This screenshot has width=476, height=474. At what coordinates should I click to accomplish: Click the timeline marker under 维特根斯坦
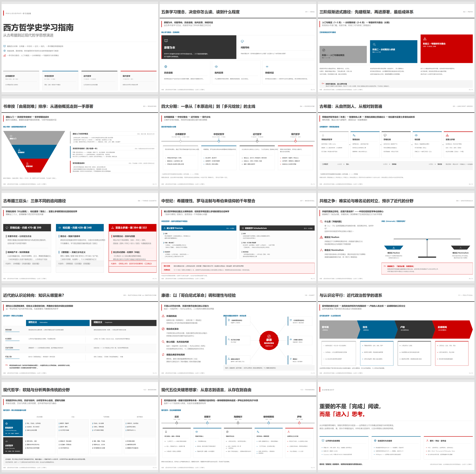[269, 423]
